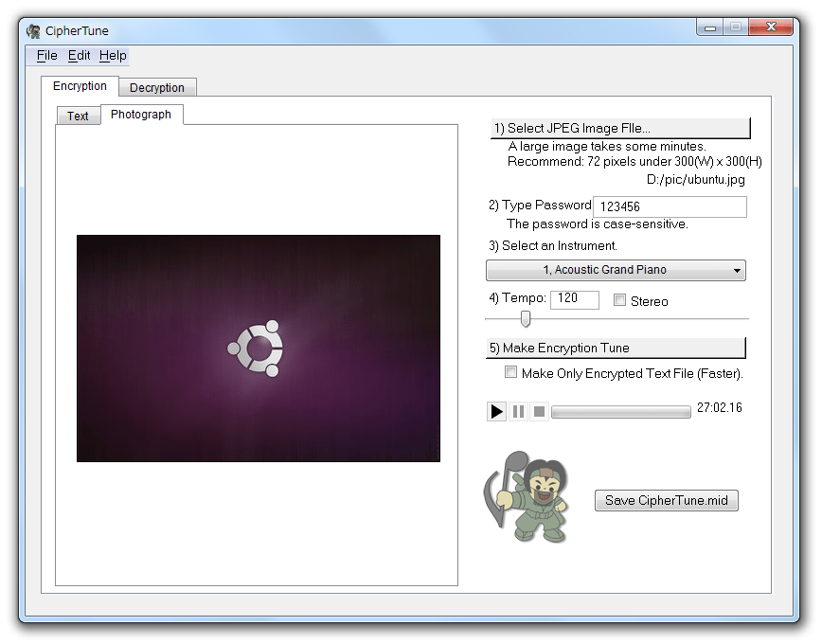
Task: Open the instrument dropdown list
Action: (616, 270)
